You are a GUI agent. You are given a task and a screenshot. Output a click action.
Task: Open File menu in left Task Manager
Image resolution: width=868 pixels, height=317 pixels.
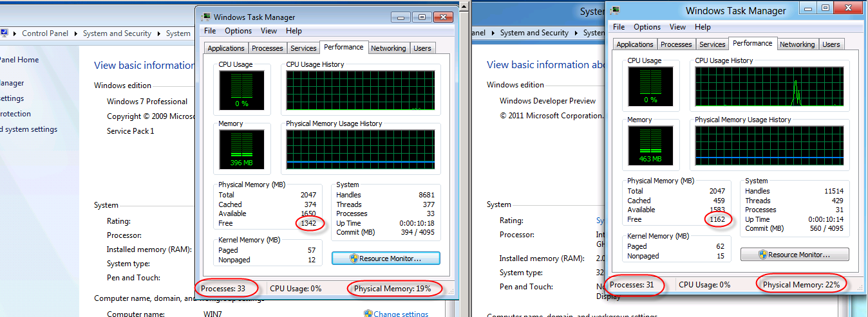pyautogui.click(x=210, y=31)
